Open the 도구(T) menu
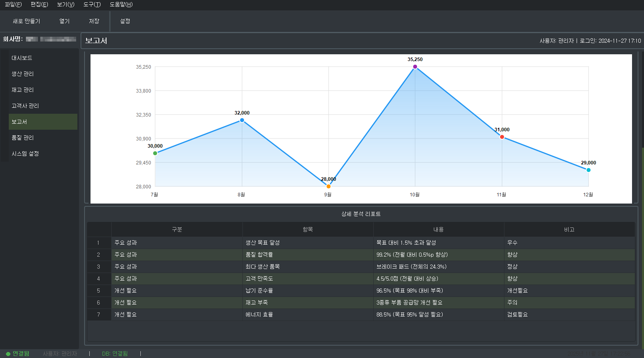The width and height of the screenshot is (644, 358). click(92, 4)
